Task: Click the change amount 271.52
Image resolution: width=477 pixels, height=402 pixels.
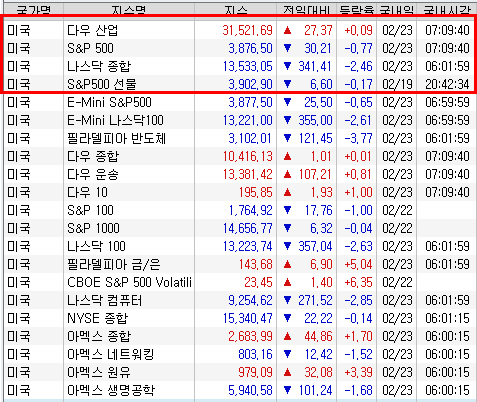Action: [315, 300]
